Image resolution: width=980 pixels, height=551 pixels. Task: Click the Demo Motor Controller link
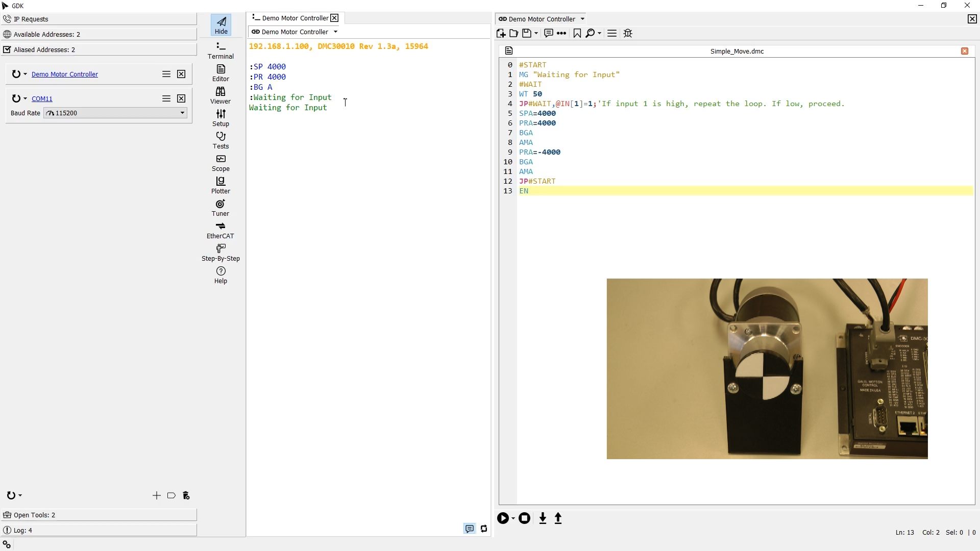[x=65, y=74]
